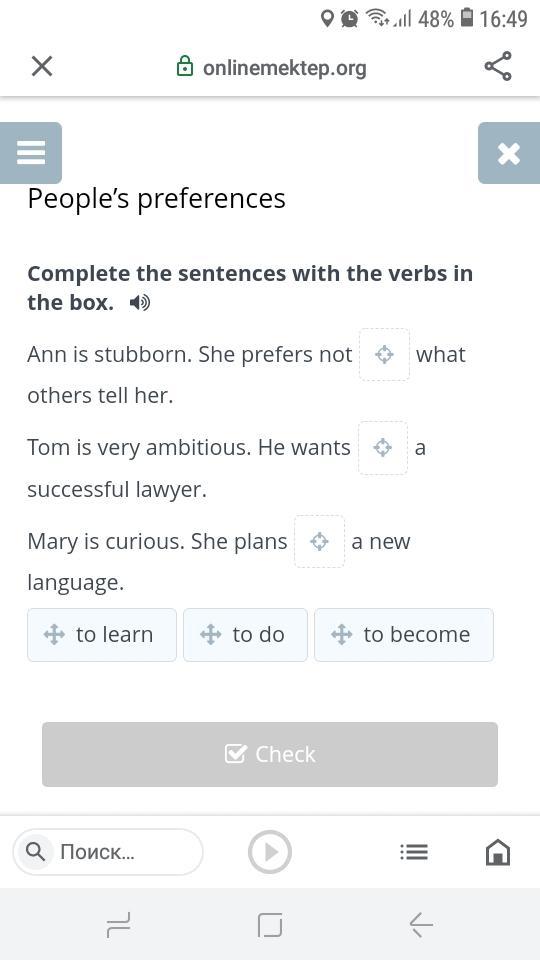Click the Check button
Image resolution: width=540 pixels, height=960 pixels.
tap(269, 754)
